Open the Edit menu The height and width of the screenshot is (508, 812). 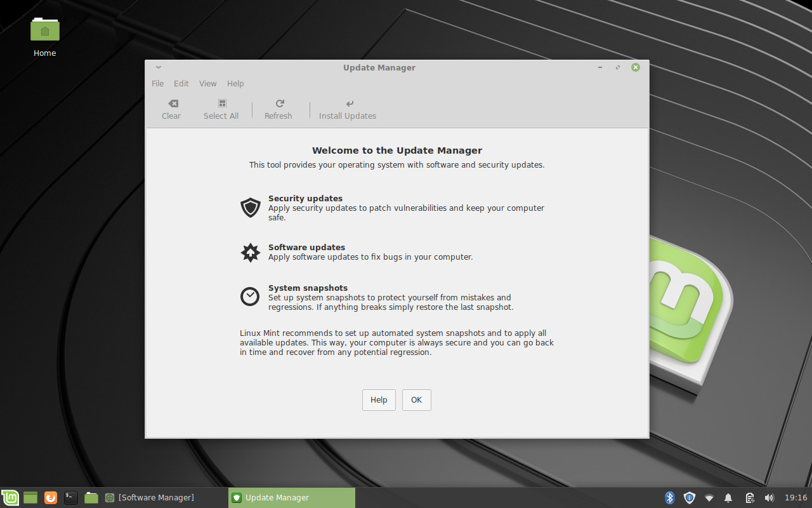[x=181, y=83]
